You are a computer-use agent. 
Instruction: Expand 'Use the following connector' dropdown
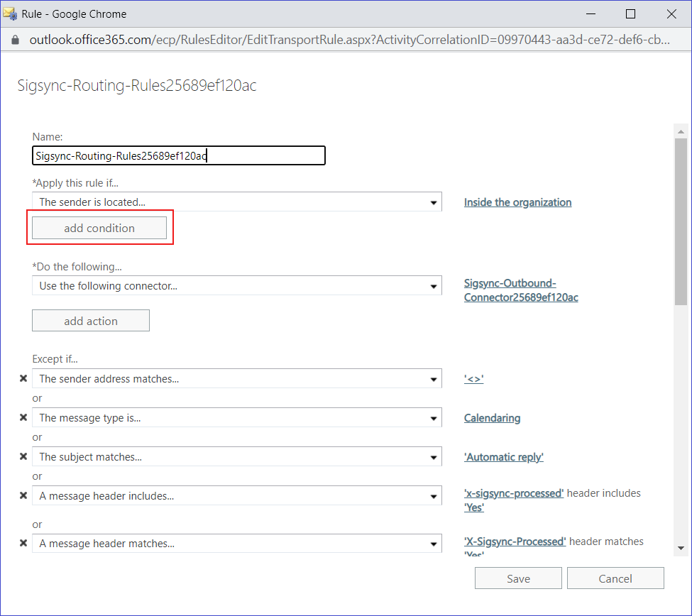[x=237, y=286]
